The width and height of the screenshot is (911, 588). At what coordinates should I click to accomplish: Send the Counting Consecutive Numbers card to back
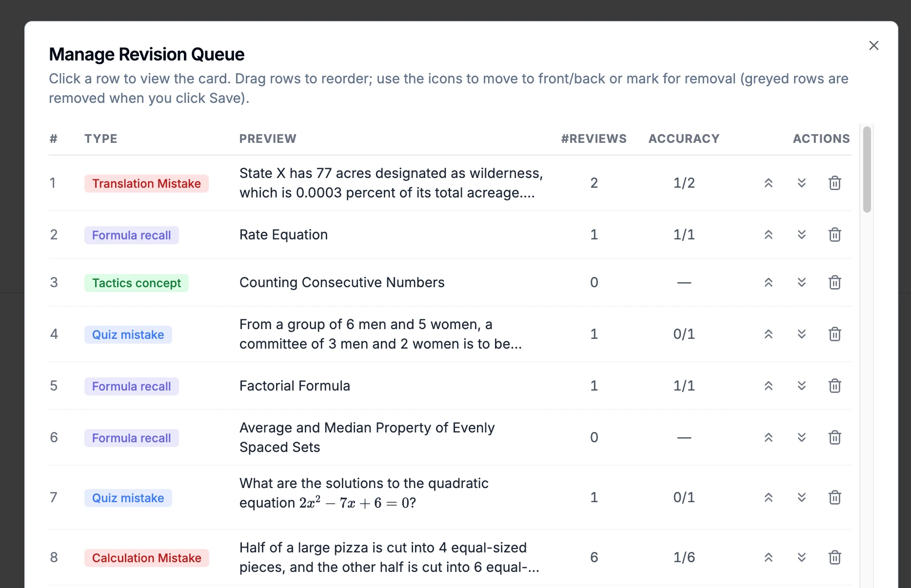click(801, 282)
